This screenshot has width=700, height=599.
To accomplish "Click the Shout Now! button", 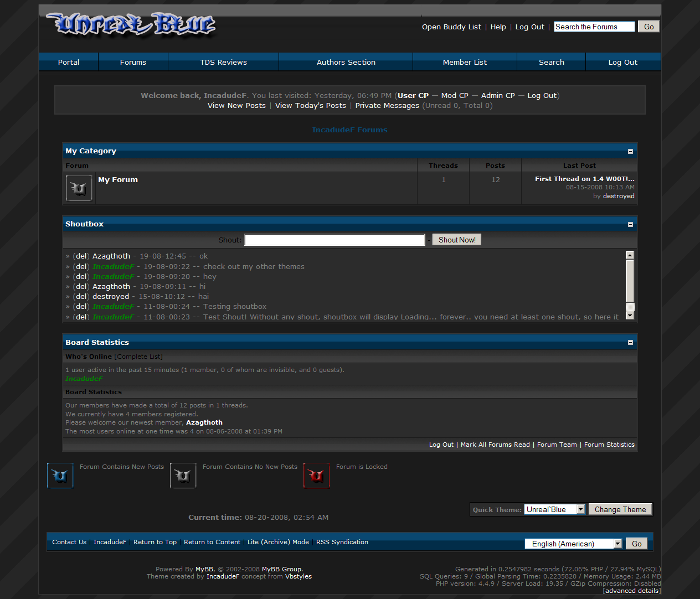I will point(457,240).
